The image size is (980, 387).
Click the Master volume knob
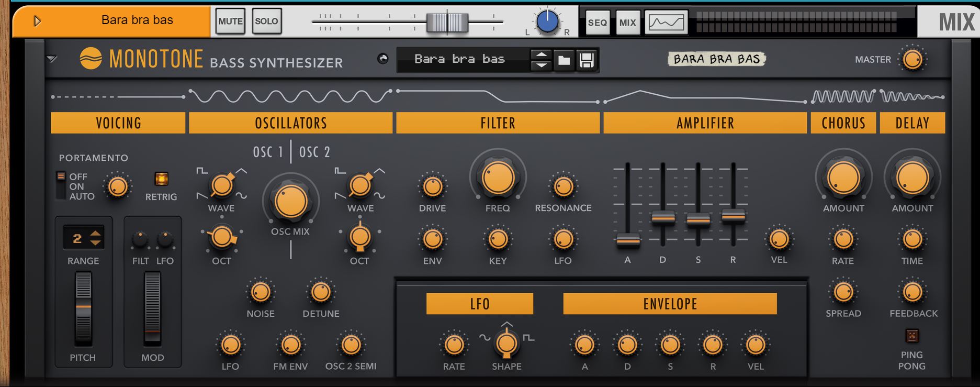coord(913,59)
